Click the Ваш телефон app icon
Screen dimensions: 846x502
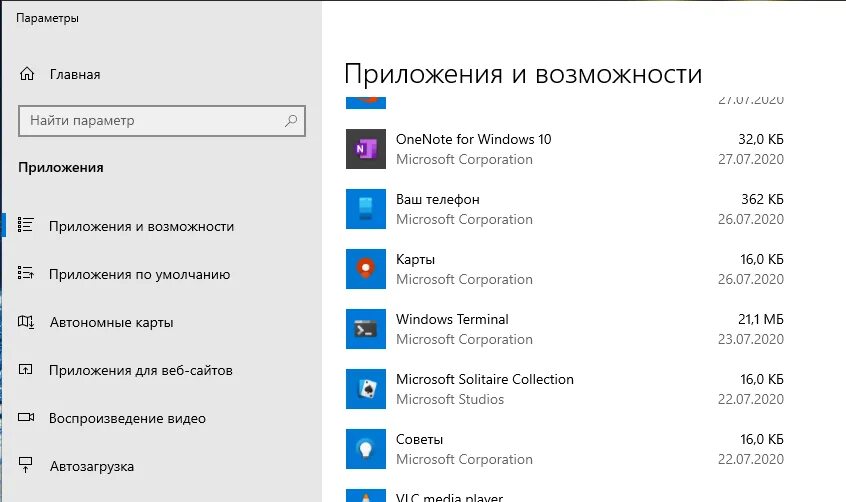point(366,209)
